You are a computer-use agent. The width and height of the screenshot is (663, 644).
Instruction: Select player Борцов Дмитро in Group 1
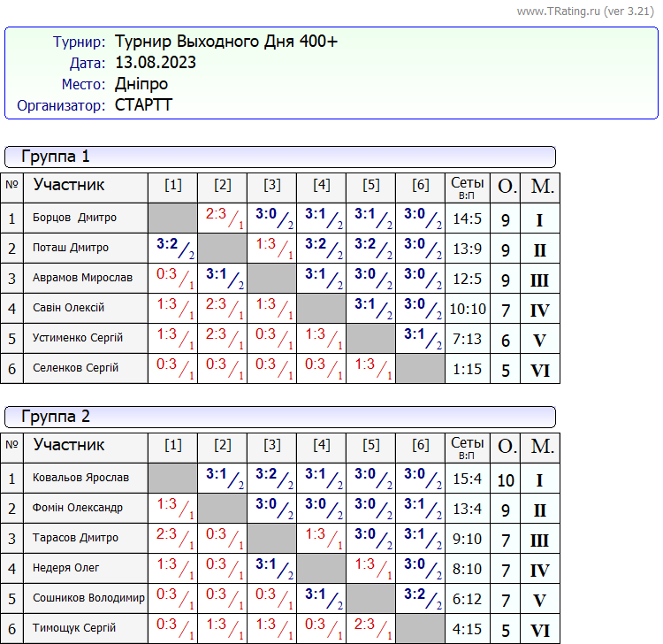[x=74, y=218]
